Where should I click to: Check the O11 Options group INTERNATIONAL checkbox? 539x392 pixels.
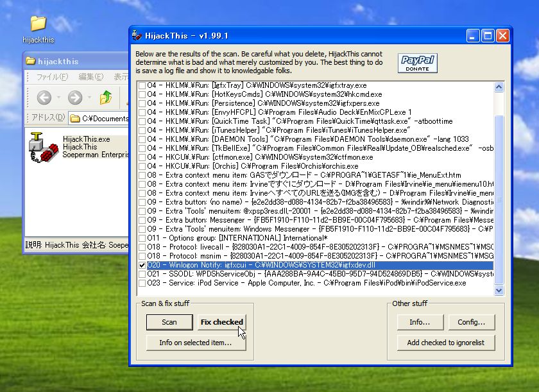pyautogui.click(x=142, y=238)
